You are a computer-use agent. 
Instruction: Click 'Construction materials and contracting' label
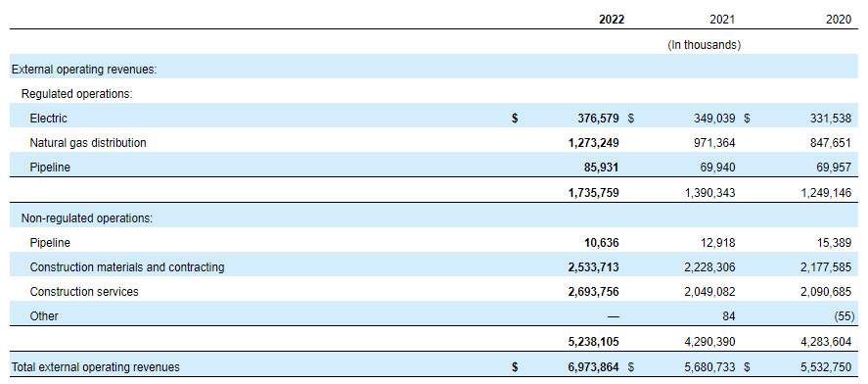pos(127,267)
